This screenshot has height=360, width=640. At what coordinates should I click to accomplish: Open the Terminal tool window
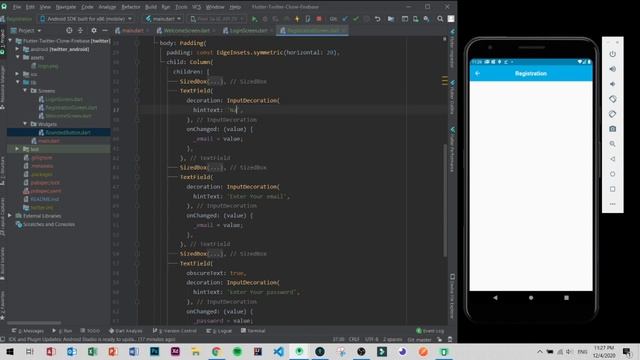point(253,331)
